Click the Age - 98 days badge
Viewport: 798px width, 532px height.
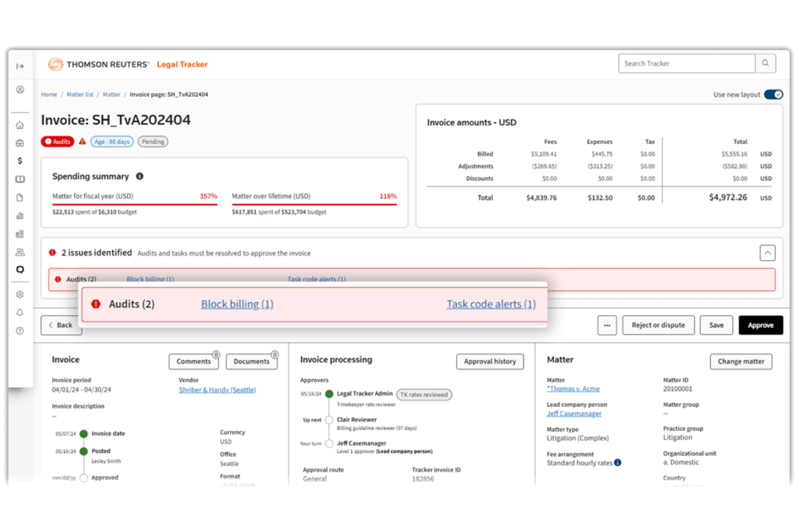112,142
